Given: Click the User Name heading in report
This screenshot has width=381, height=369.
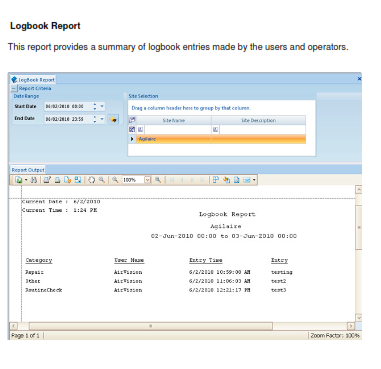Looking at the screenshot, I should tap(129, 260).
